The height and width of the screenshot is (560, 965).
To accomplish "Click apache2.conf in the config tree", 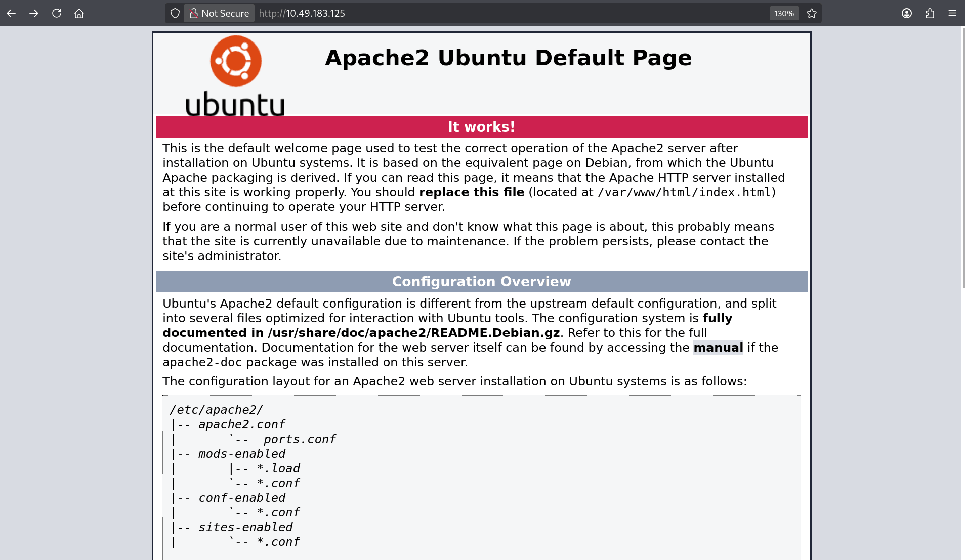I will click(242, 424).
